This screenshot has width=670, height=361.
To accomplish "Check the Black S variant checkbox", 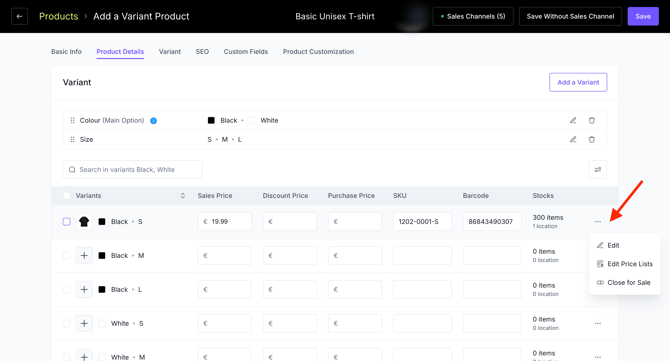I will coord(66,222).
